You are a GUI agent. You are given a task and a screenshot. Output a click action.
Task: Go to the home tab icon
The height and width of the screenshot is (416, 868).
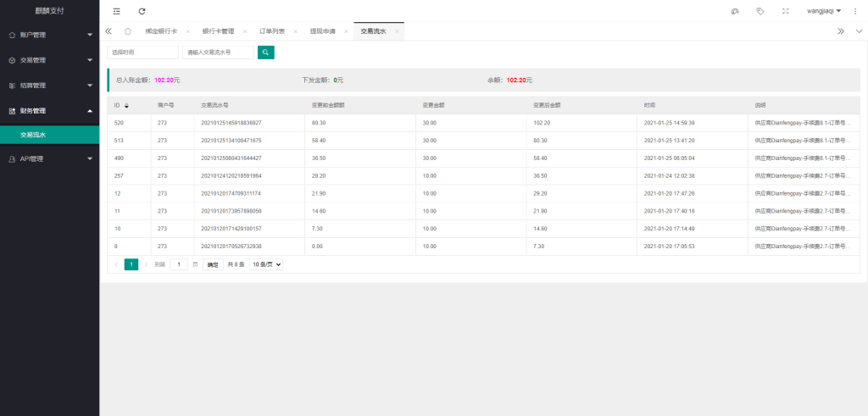(127, 31)
